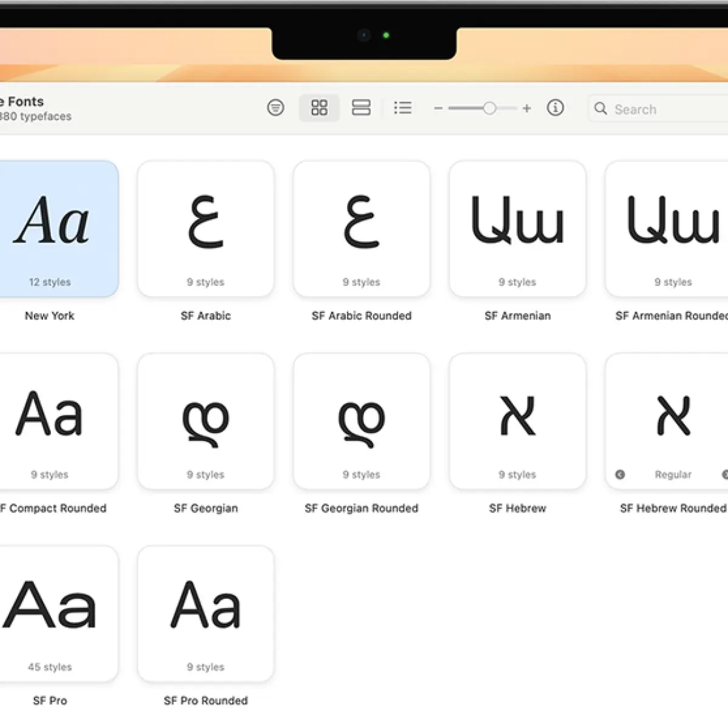Screen dimensions: 728x728
Task: Click the Search field
Action: coord(658,109)
